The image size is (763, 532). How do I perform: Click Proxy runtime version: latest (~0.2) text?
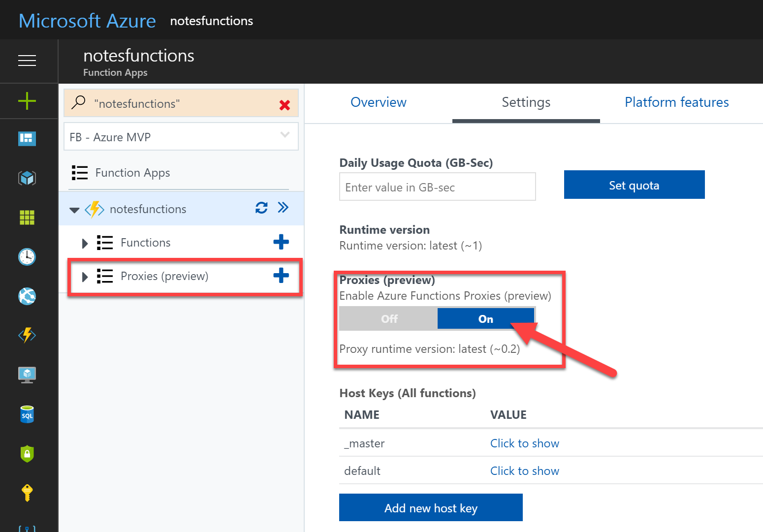(x=430, y=349)
